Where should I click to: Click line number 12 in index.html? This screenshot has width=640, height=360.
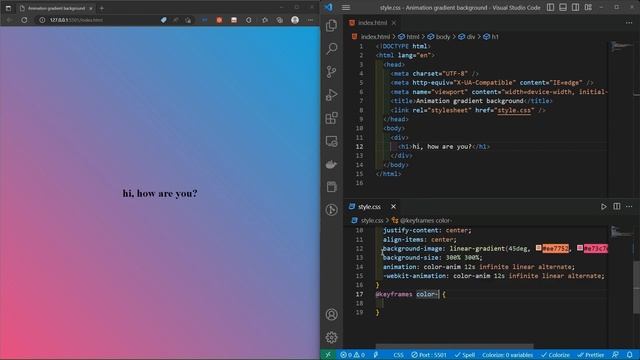pos(359,147)
